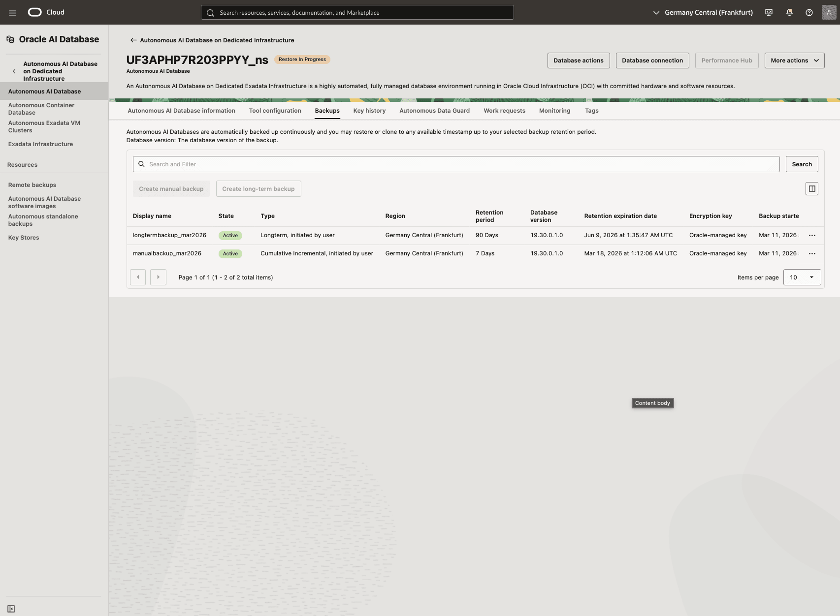Click the Database actions button
Image resolution: width=840 pixels, height=616 pixels.
point(579,61)
